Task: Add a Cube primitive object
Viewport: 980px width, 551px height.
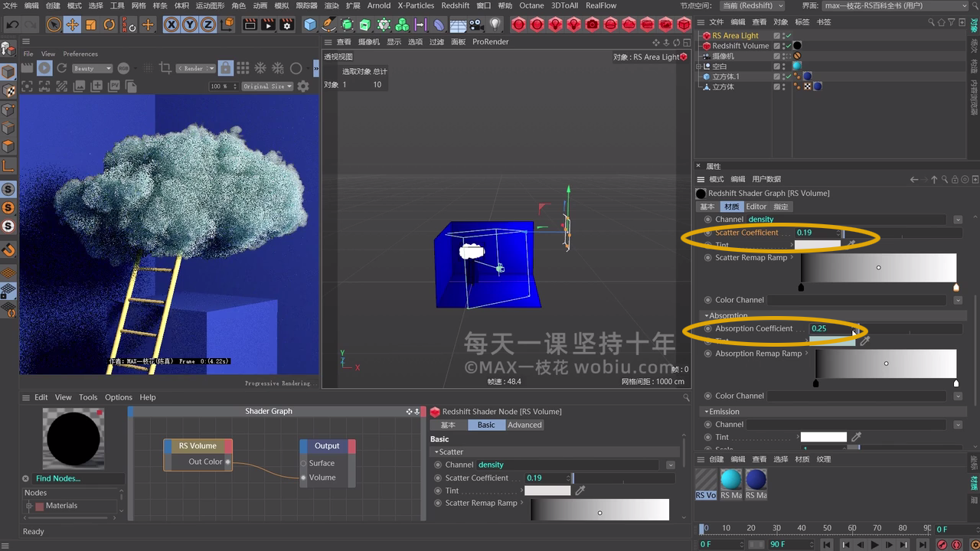Action: click(310, 24)
